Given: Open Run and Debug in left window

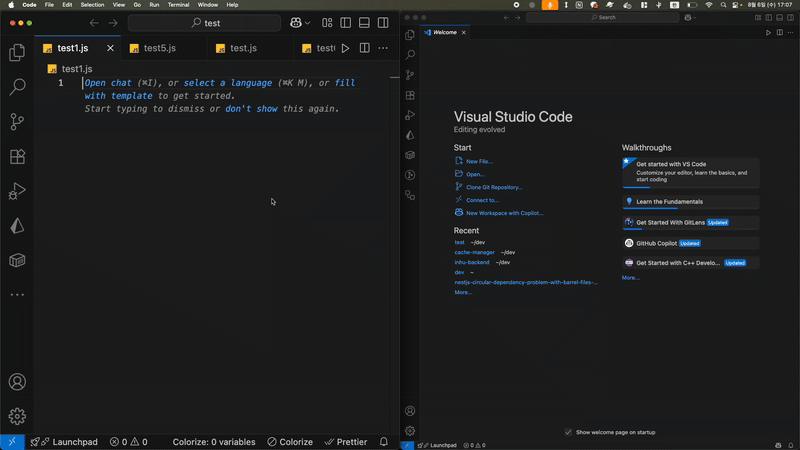Looking at the screenshot, I should click(x=17, y=191).
